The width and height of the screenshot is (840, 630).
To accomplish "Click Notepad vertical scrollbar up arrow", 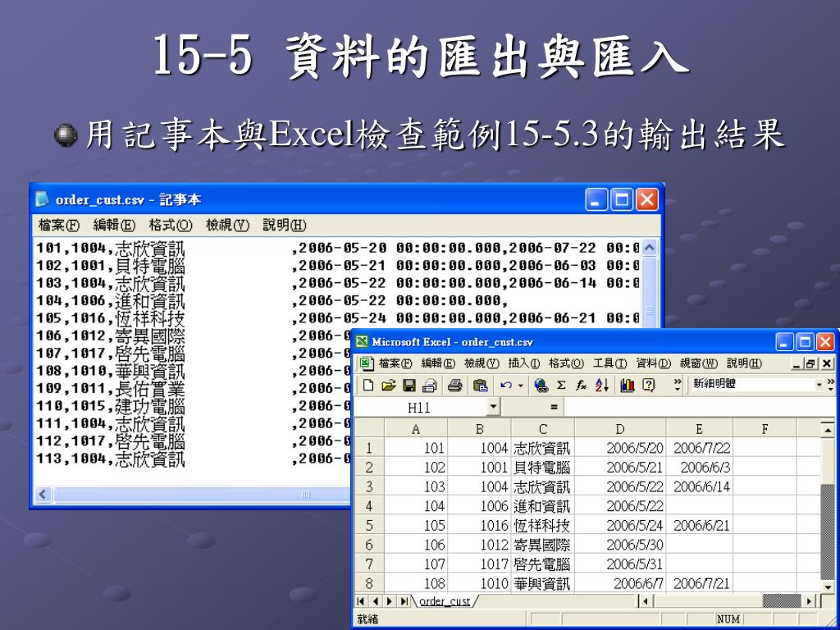I will (650, 248).
